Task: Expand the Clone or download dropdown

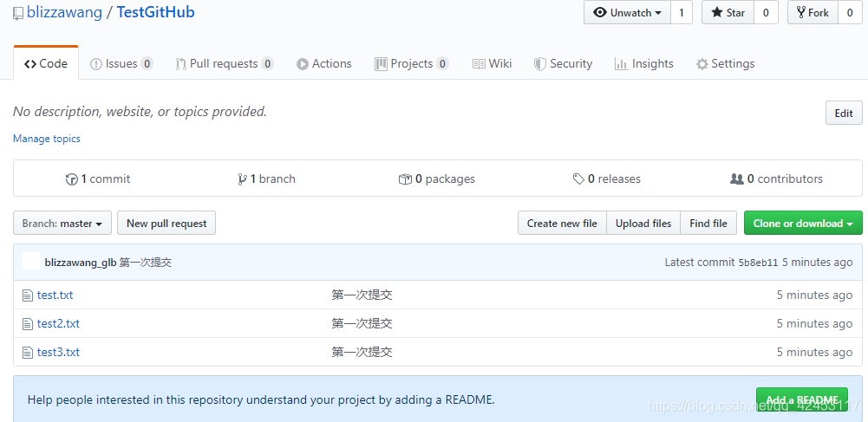Action: (803, 223)
